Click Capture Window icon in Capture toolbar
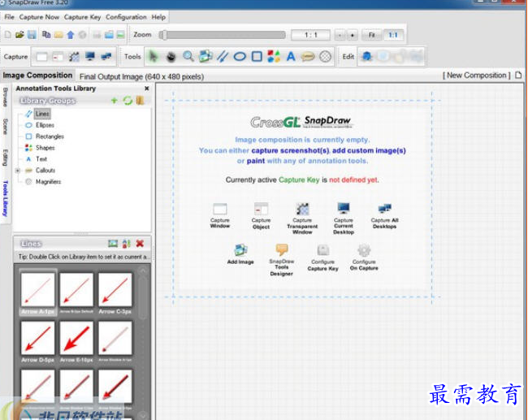Viewport: 528px width, 420px height. click(41, 57)
